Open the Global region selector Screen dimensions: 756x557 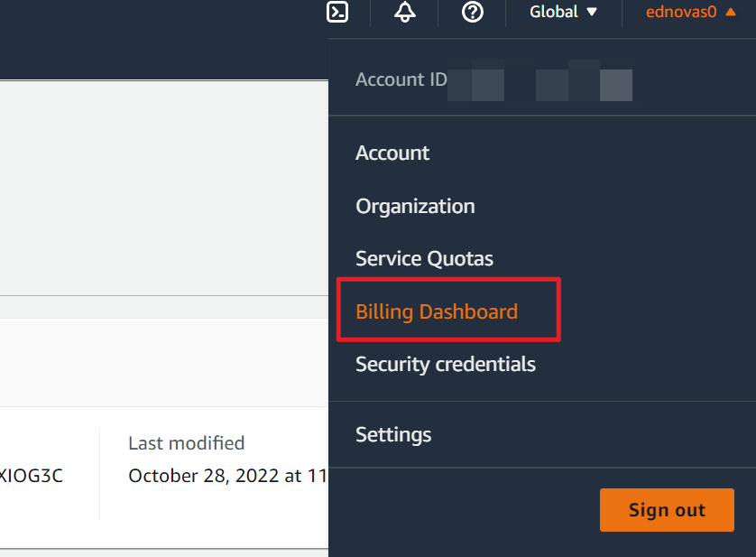pyautogui.click(x=561, y=12)
